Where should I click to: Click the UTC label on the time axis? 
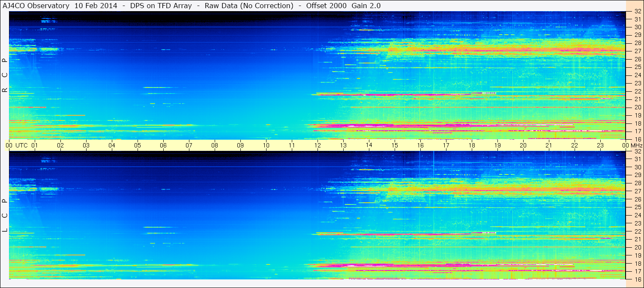21,145
